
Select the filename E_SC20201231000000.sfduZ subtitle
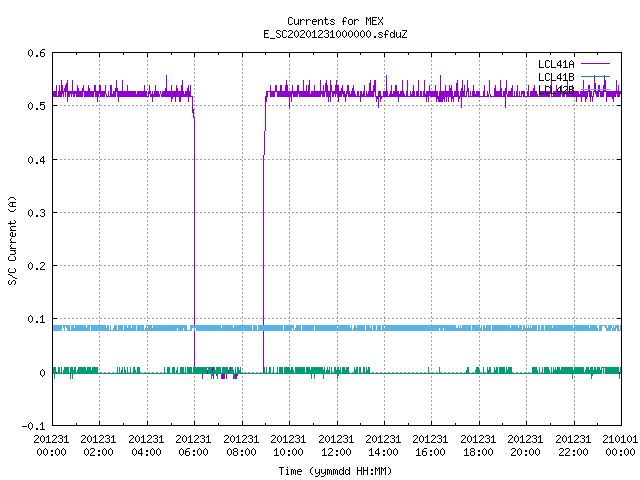[335, 34]
